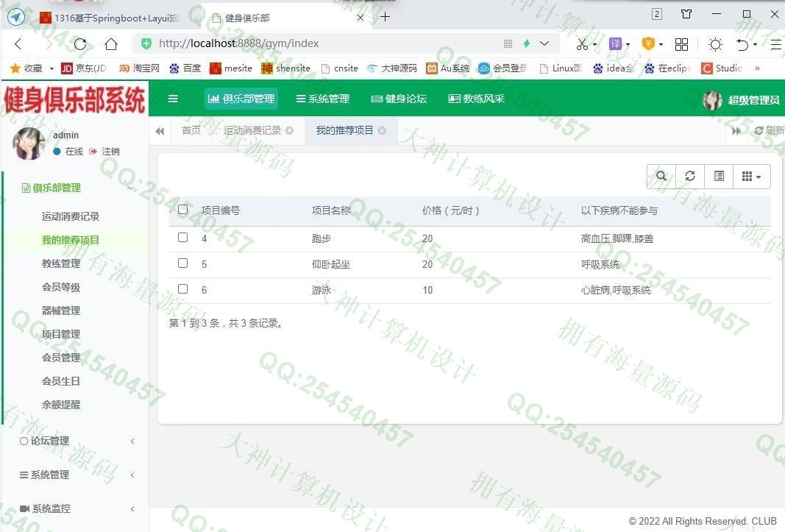Open the table search magnifier icon
This screenshot has height=532, width=785.
coord(661,177)
